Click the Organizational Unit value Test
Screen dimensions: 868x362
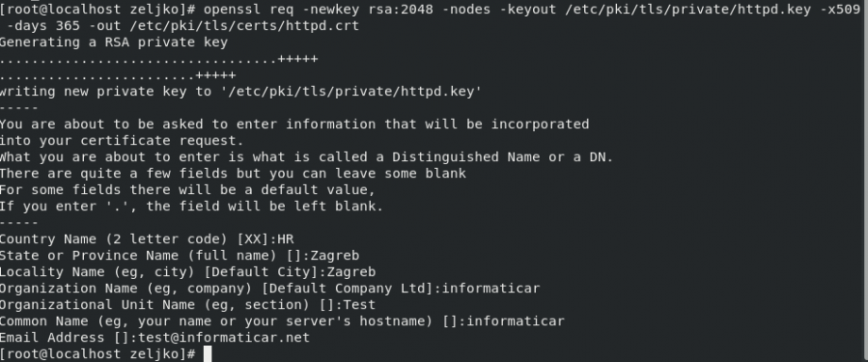[x=359, y=304]
